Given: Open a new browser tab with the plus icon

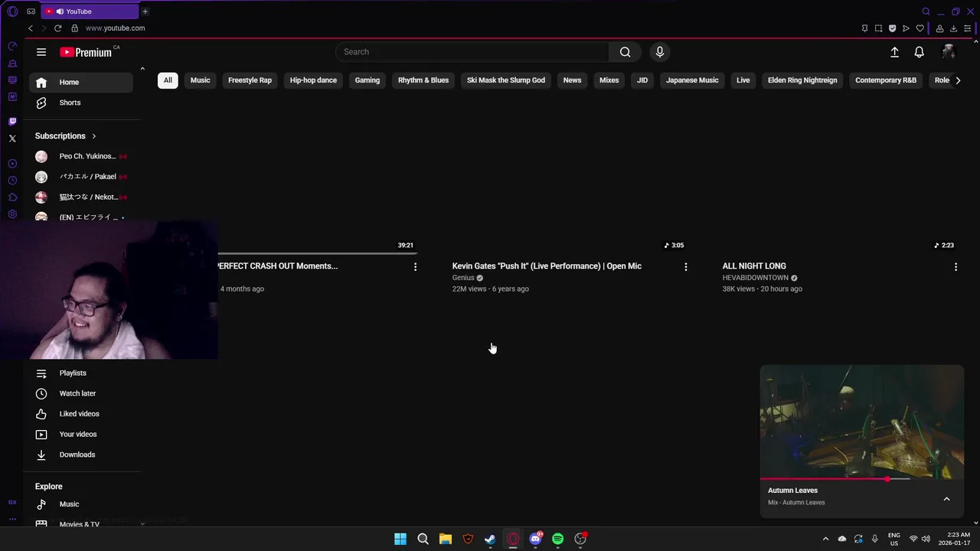Looking at the screenshot, I should click(145, 11).
